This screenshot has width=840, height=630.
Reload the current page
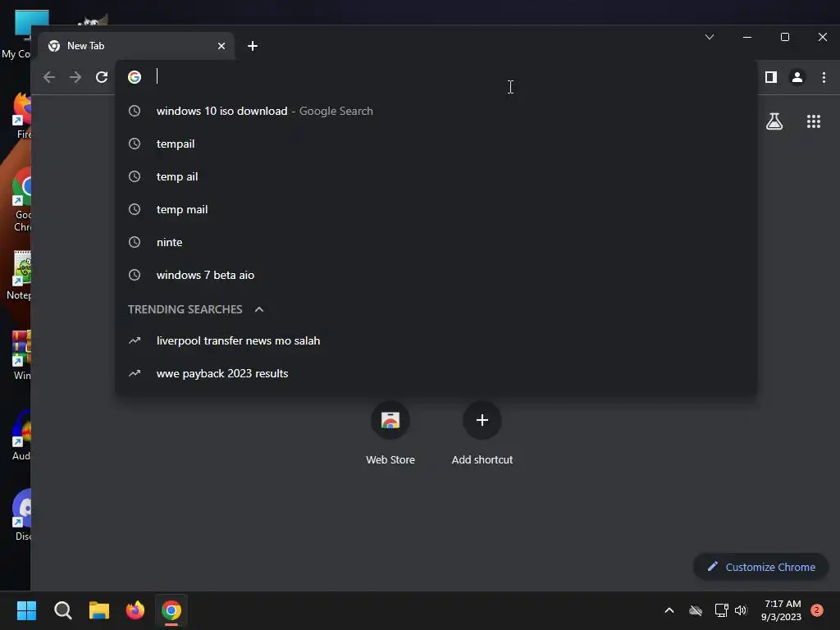[102, 77]
